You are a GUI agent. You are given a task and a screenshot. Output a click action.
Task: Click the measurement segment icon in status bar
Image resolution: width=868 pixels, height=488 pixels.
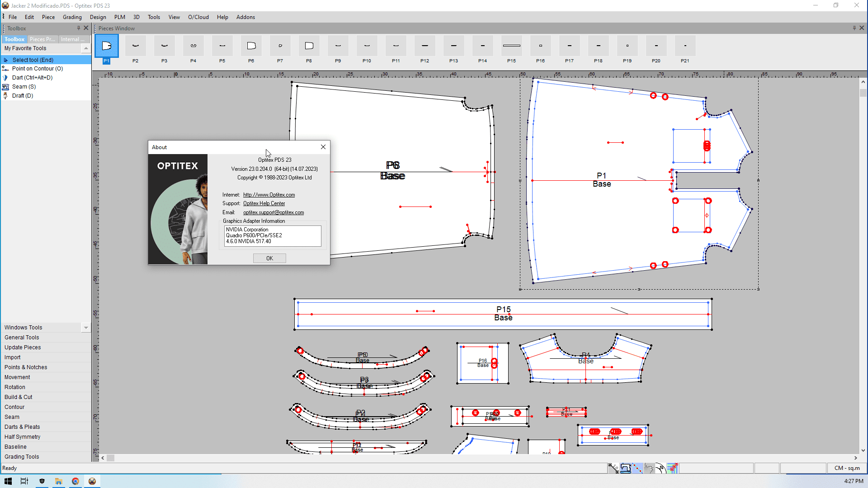[613, 468]
